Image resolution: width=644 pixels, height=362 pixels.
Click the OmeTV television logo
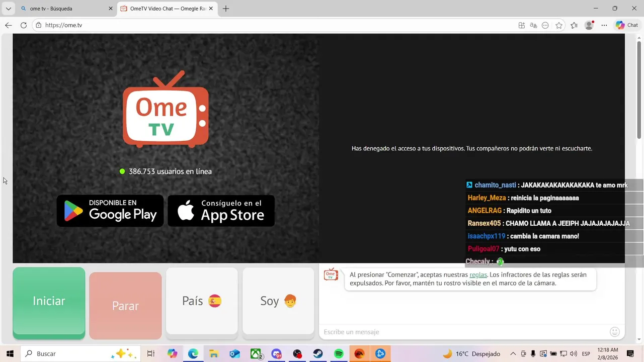(166, 110)
